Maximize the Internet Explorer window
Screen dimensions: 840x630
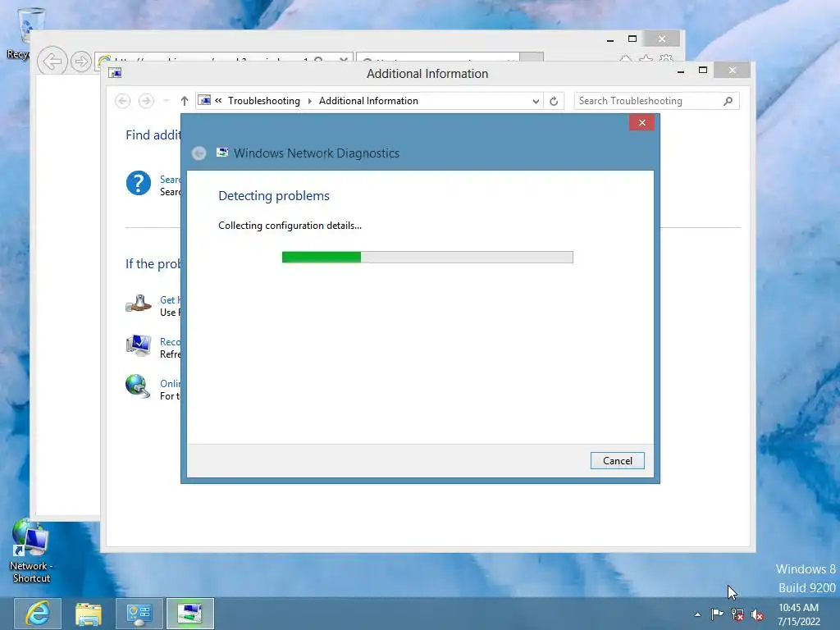(x=632, y=39)
